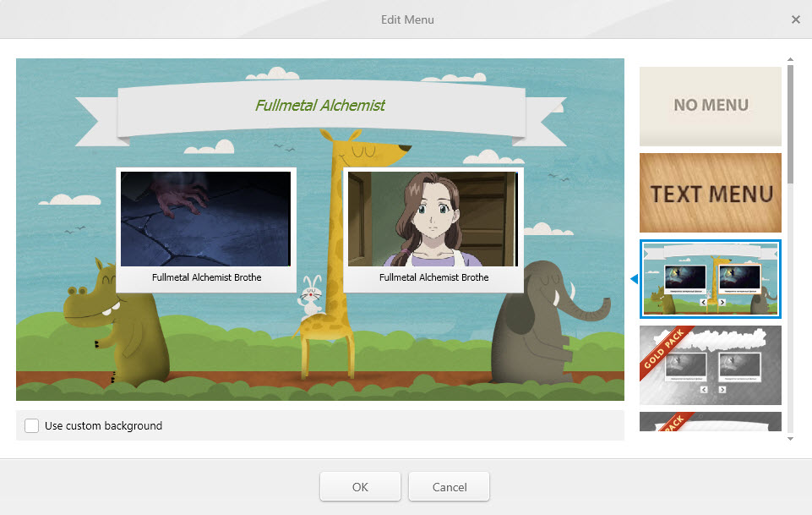Screen dimensions: 812x515
Task: Choose the TEXT MENU wooden template
Action: [710, 193]
